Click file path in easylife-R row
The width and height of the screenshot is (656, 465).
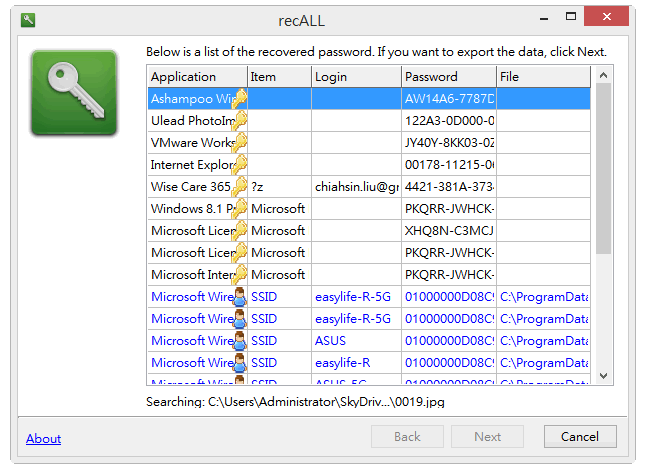(x=543, y=362)
